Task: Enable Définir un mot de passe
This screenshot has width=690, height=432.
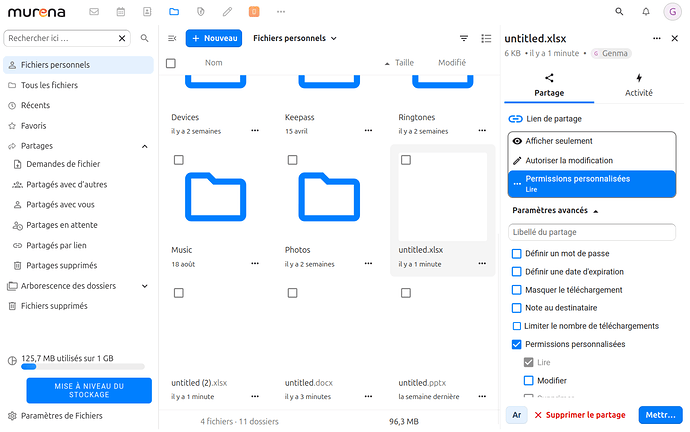Action: (517, 254)
